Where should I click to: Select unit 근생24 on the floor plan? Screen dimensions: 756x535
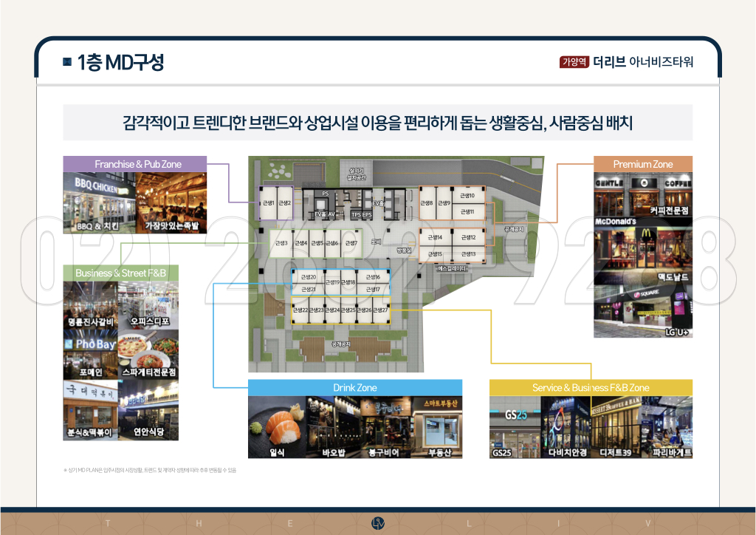tap(332, 310)
